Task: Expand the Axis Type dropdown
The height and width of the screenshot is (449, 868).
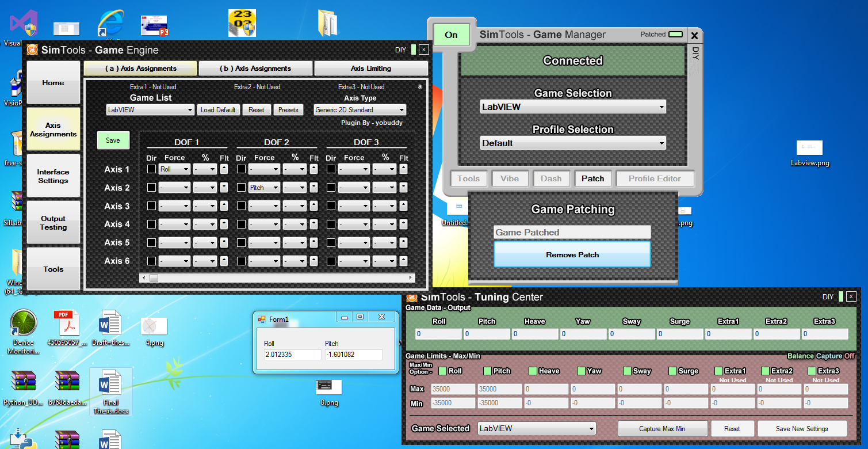Action: 360,110
